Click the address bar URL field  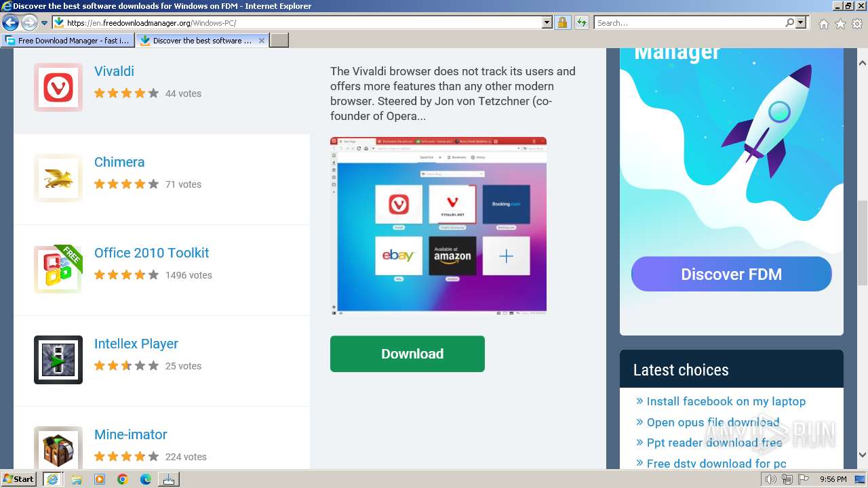(x=303, y=22)
